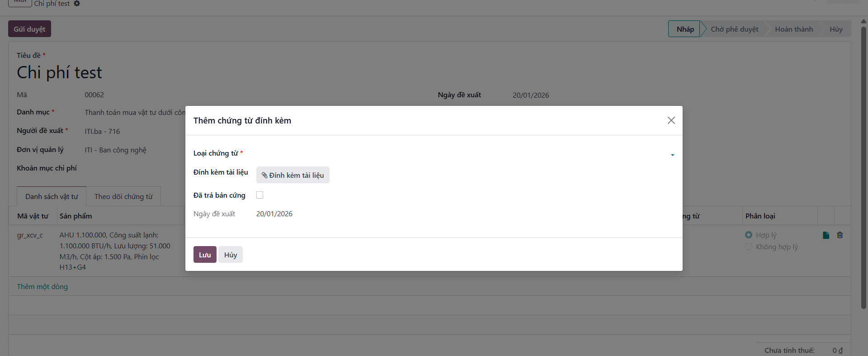Click the Thanh toán mua vật tư category value
Screen dimensions: 868x356
coord(135,112)
